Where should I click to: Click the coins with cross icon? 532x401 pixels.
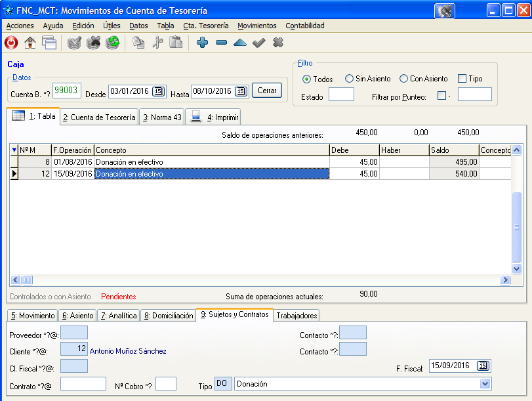[x=93, y=43]
